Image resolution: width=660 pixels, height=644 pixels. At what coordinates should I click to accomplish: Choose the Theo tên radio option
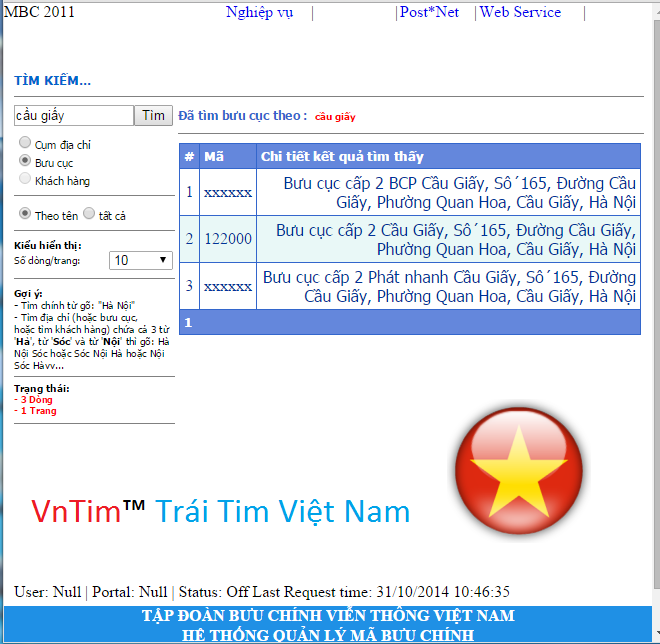point(25,213)
